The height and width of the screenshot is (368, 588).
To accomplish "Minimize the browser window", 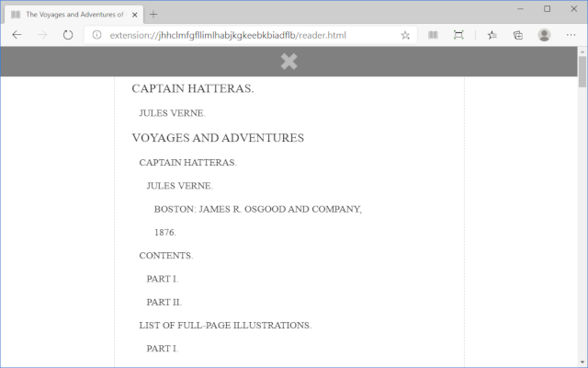I will 520,8.
